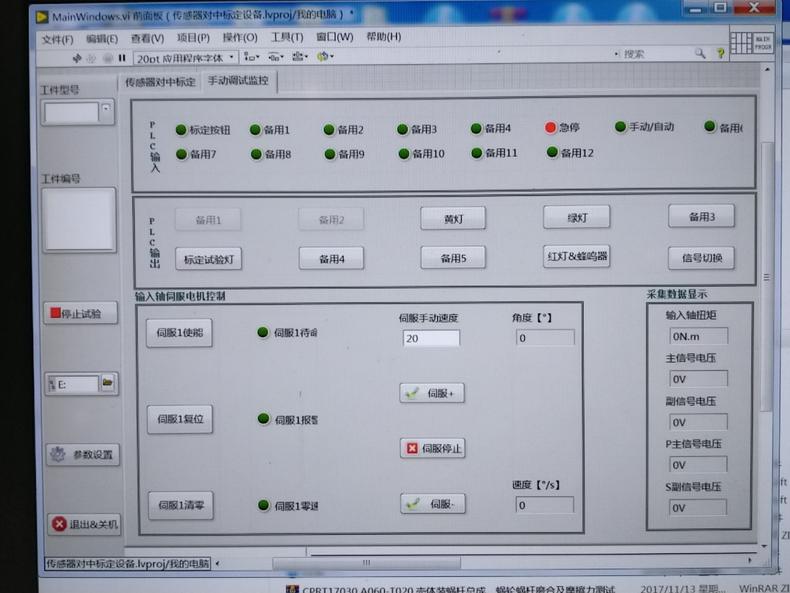
Task: Toggle the 伺服1使能 servo enable button
Action: click(179, 333)
